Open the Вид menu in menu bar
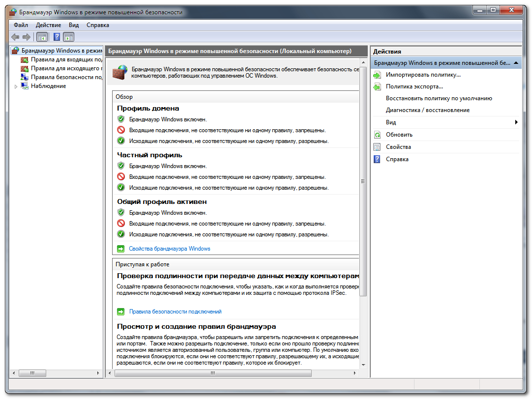This screenshot has width=532, height=399. (x=74, y=25)
